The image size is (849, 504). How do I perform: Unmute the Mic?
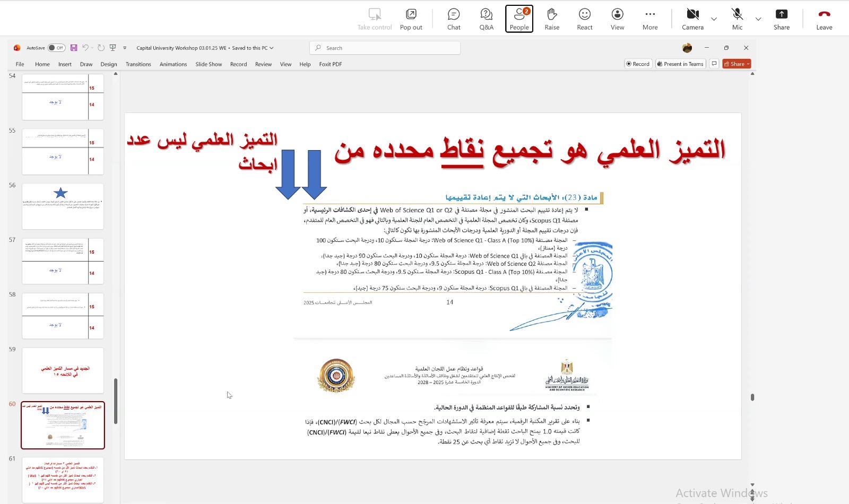click(737, 19)
